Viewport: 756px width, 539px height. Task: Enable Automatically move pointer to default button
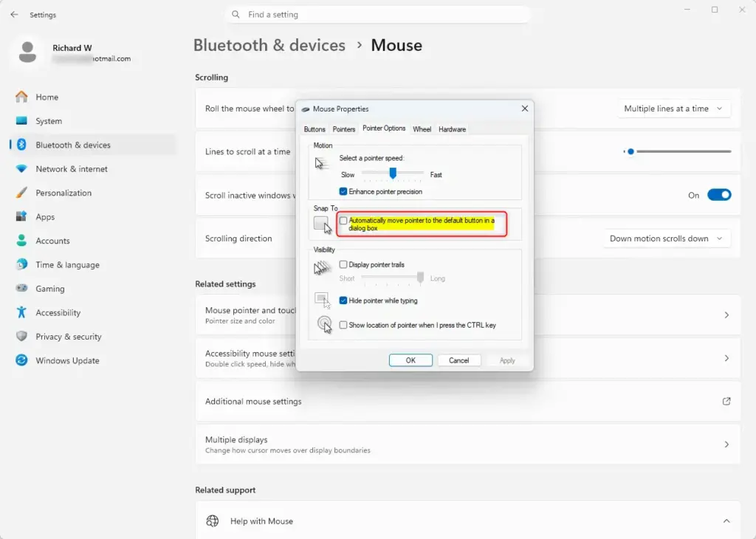click(343, 220)
